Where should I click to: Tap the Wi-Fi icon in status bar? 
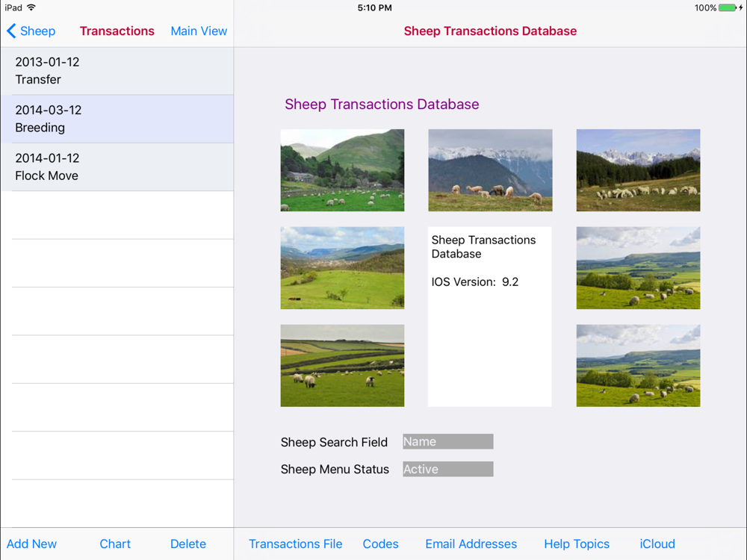31,7
